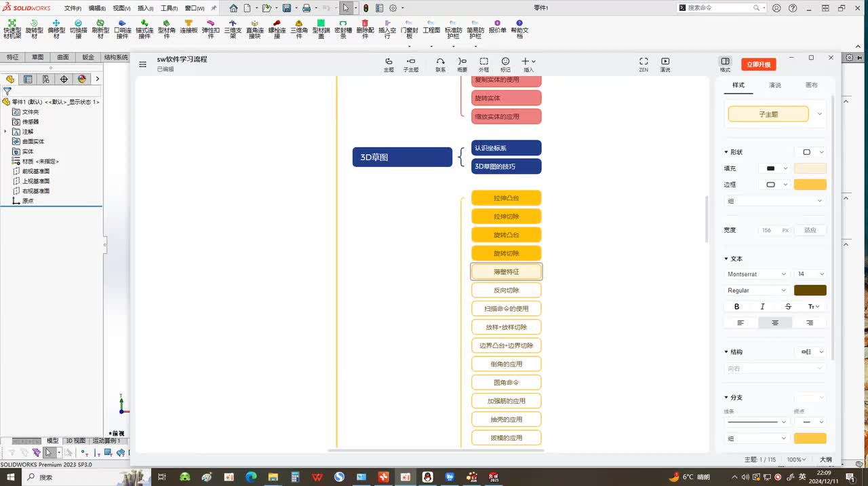This screenshot has height=486, width=868.
Task: Click the Windows taskbar 搜索 search box
Action: 88,477
